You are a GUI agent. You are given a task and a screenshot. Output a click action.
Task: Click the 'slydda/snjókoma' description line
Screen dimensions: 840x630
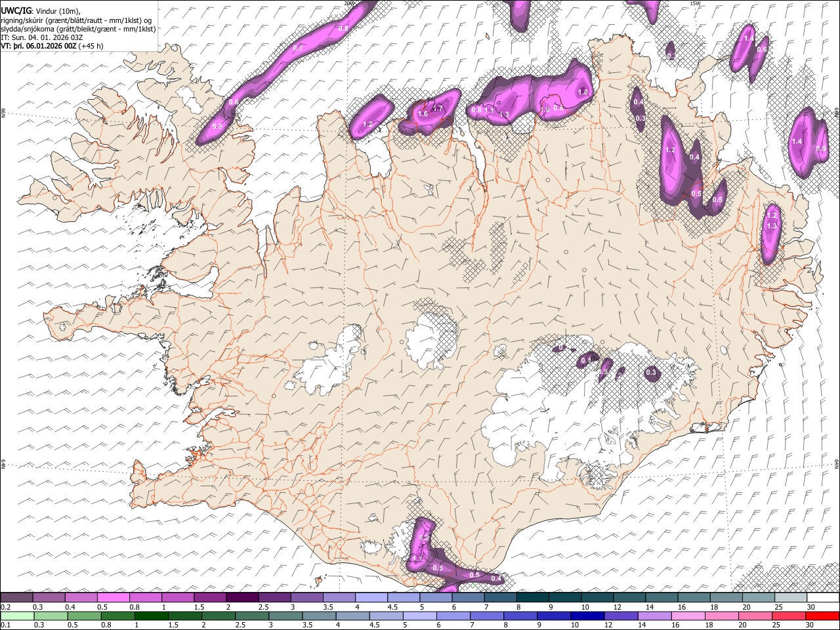(78, 29)
